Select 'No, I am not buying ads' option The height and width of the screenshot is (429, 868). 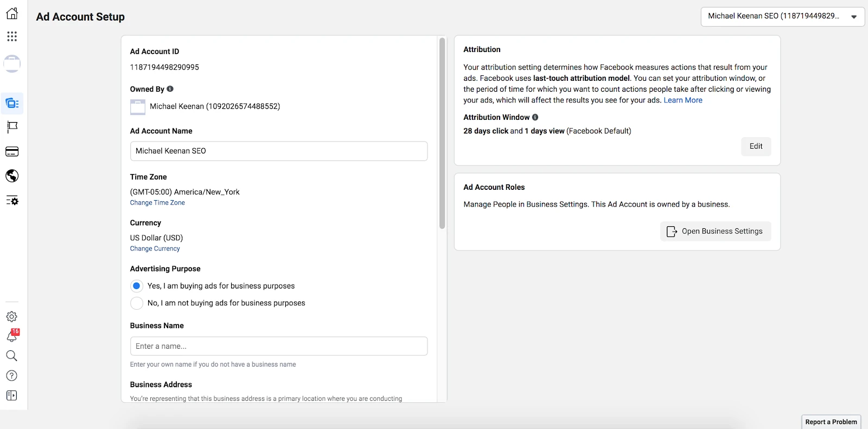click(137, 303)
